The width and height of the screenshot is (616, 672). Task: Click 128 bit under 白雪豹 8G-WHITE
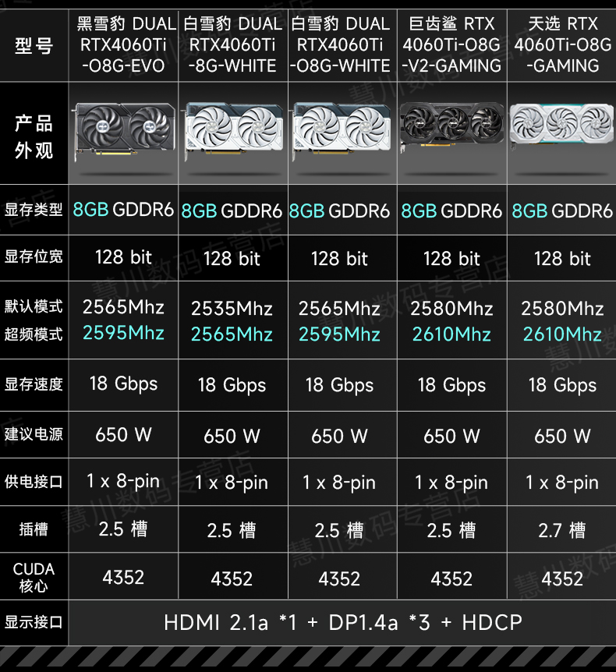click(232, 258)
